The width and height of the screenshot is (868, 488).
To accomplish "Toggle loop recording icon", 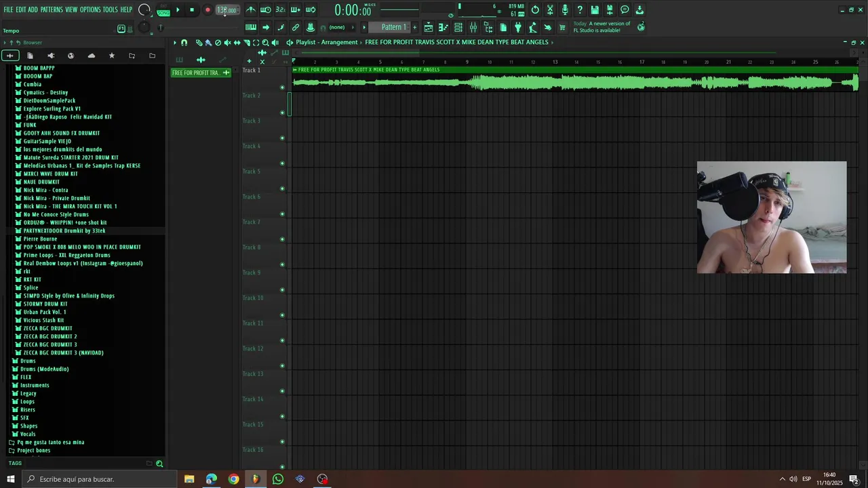I will tap(311, 9).
